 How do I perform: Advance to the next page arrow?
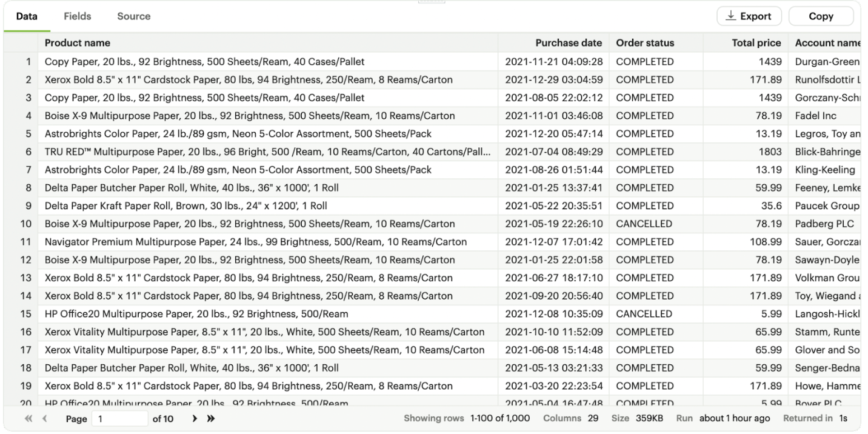coord(195,418)
